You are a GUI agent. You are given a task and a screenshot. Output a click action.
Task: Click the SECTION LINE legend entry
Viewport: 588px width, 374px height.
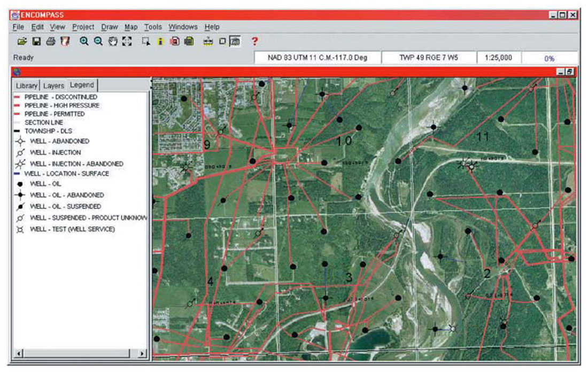[38, 122]
